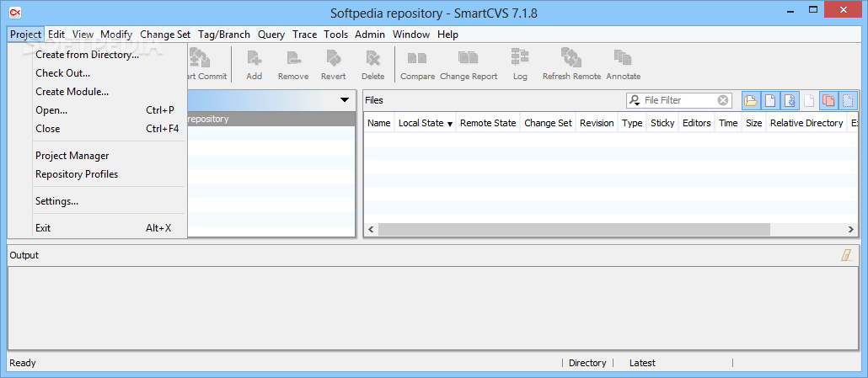Click the Log toolbar icon

pyautogui.click(x=520, y=57)
